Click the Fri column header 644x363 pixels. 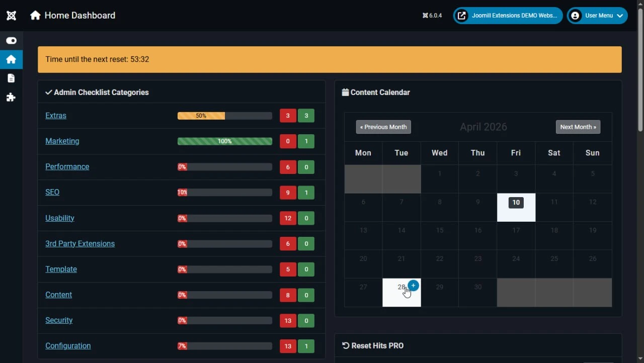pos(516,153)
